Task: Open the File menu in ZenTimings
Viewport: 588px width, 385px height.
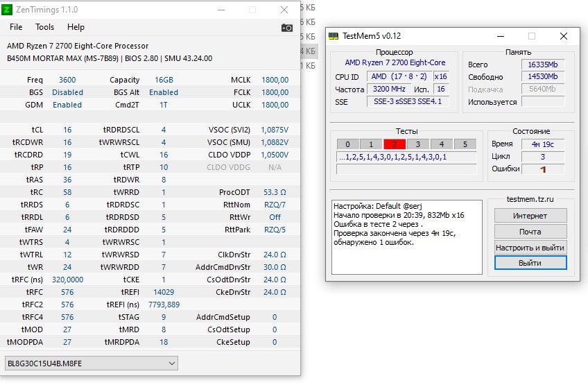Action: (x=16, y=27)
